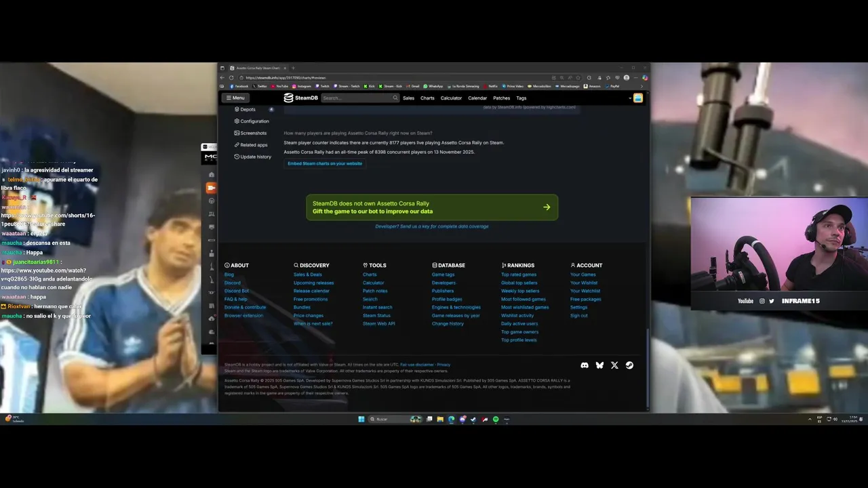
Task: Open When is next sale link
Action: 313,323
